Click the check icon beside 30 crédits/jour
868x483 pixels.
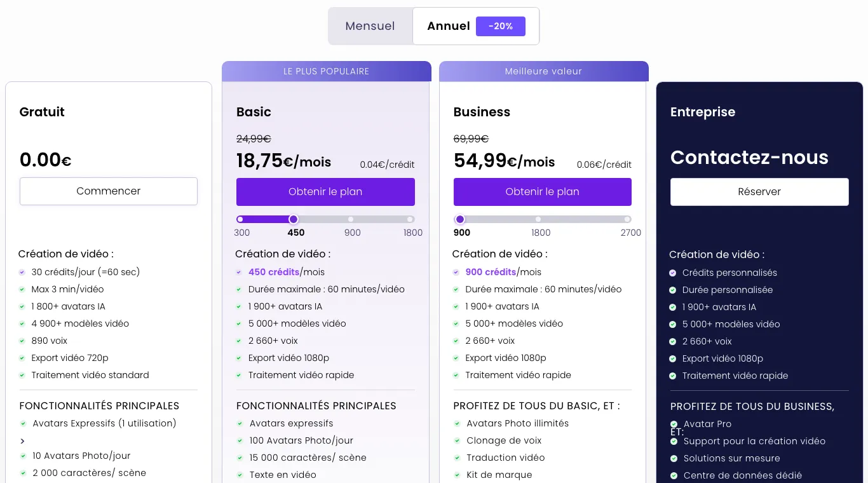tap(23, 272)
